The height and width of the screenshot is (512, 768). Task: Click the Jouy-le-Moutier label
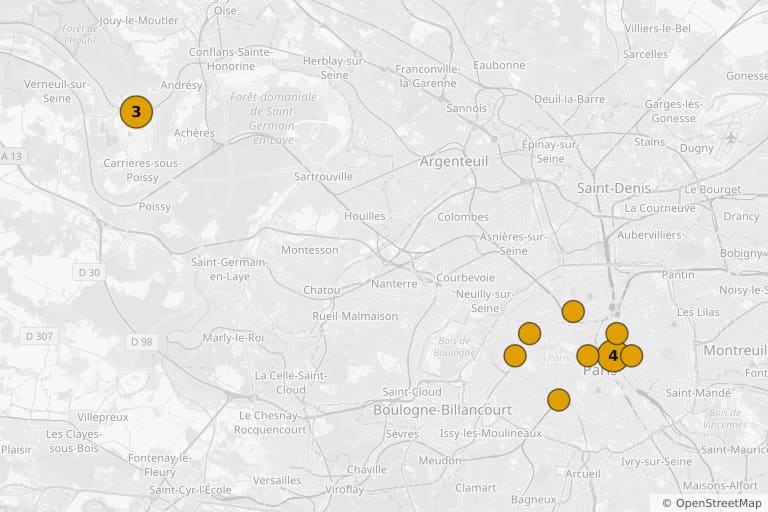139,21
